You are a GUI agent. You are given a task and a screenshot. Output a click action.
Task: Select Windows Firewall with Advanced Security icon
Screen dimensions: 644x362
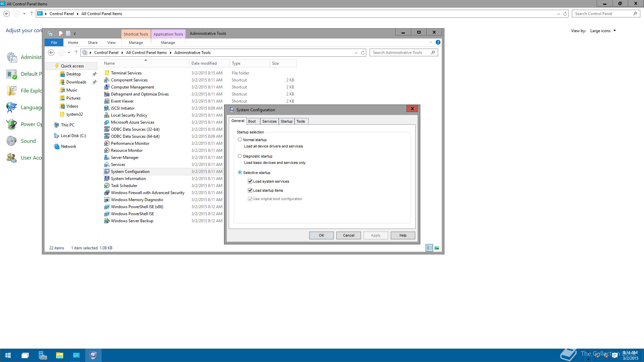107,193
